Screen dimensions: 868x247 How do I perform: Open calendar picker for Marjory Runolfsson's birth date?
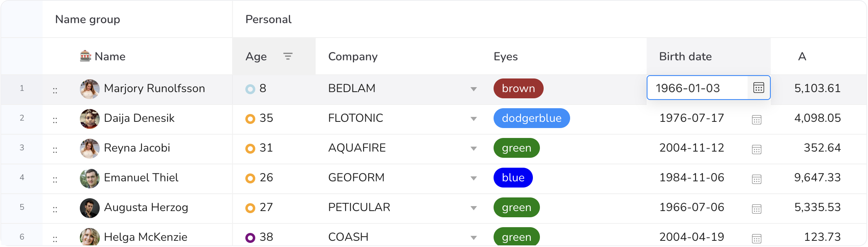coord(758,88)
